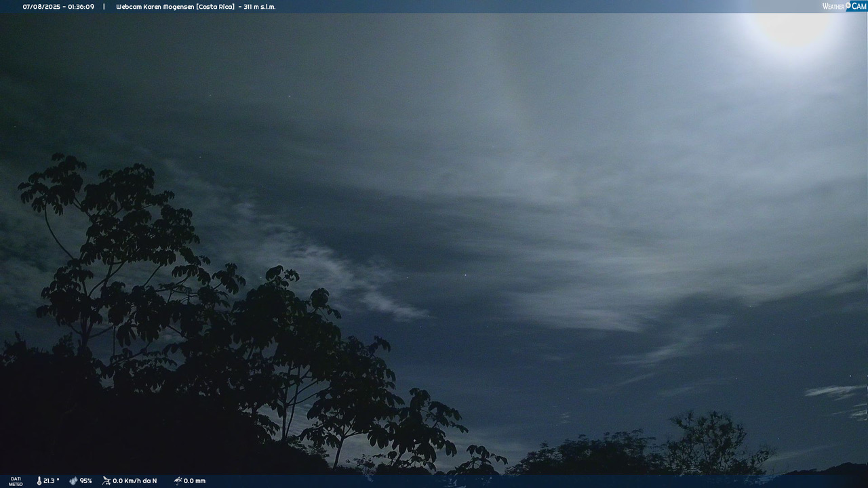Click the "21.3 °" temperature value
This screenshot has height=488, width=868.
click(x=52, y=481)
